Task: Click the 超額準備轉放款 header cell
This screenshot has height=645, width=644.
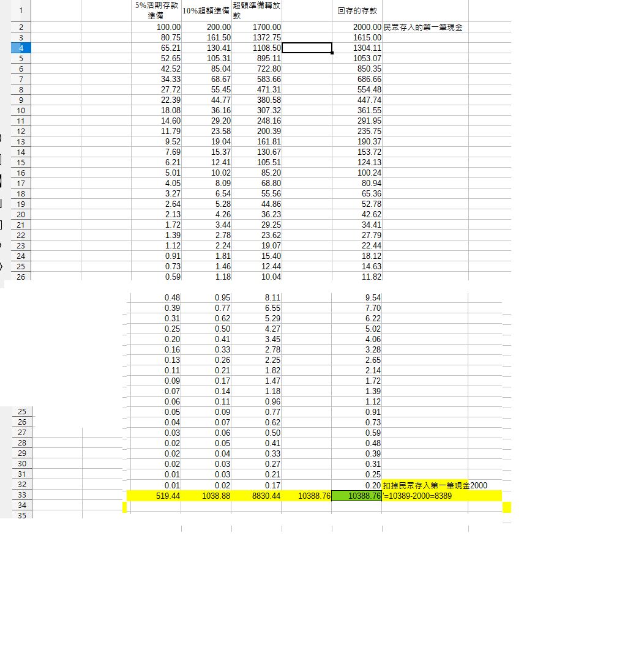Action: pos(256,10)
